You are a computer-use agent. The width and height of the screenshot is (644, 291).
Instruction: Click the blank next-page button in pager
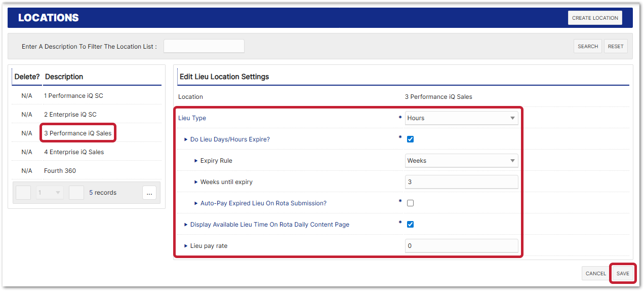coord(76,193)
